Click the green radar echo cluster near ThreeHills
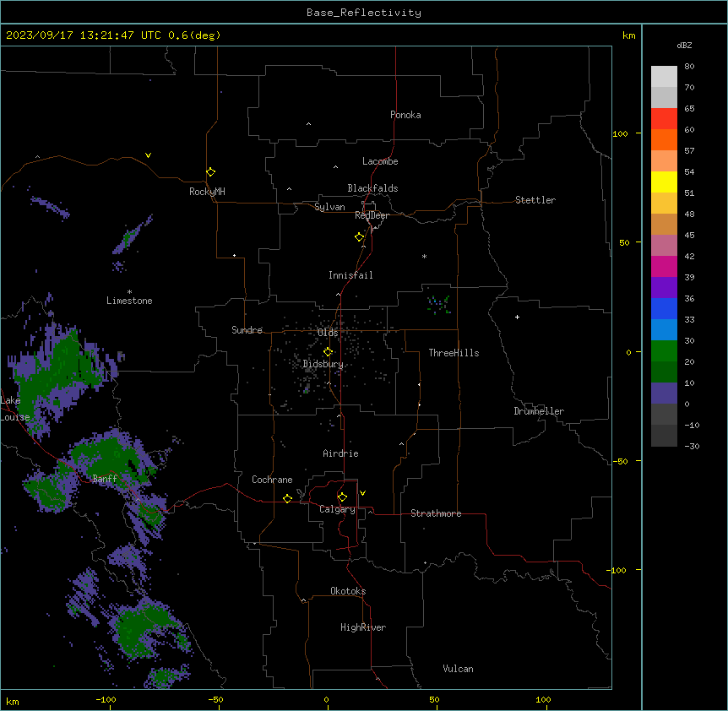 [x=439, y=305]
